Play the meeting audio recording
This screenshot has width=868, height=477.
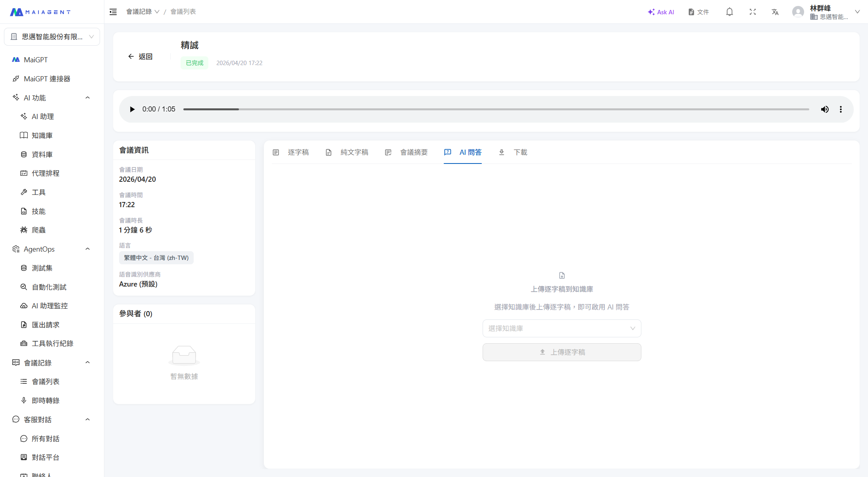[132, 109]
